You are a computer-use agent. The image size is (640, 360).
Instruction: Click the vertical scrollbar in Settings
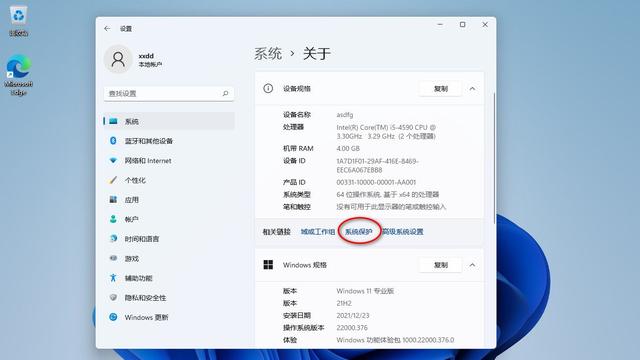(494, 158)
